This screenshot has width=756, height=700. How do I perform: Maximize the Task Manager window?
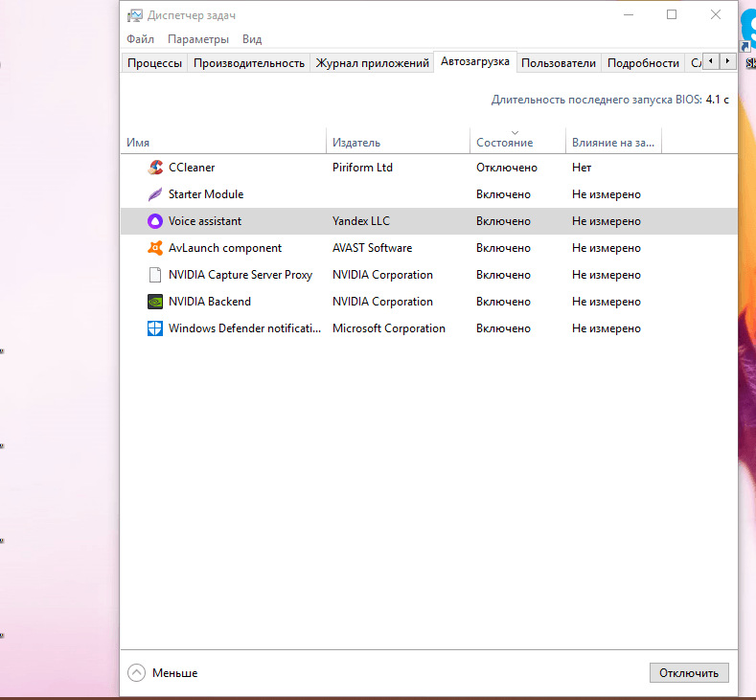pos(672,15)
